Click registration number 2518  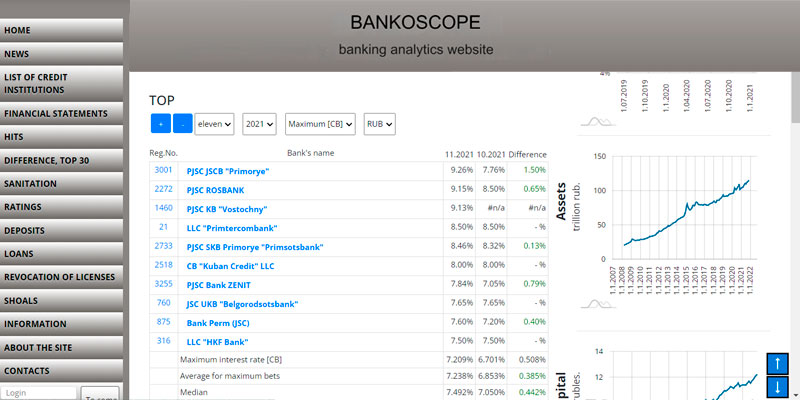click(x=163, y=264)
